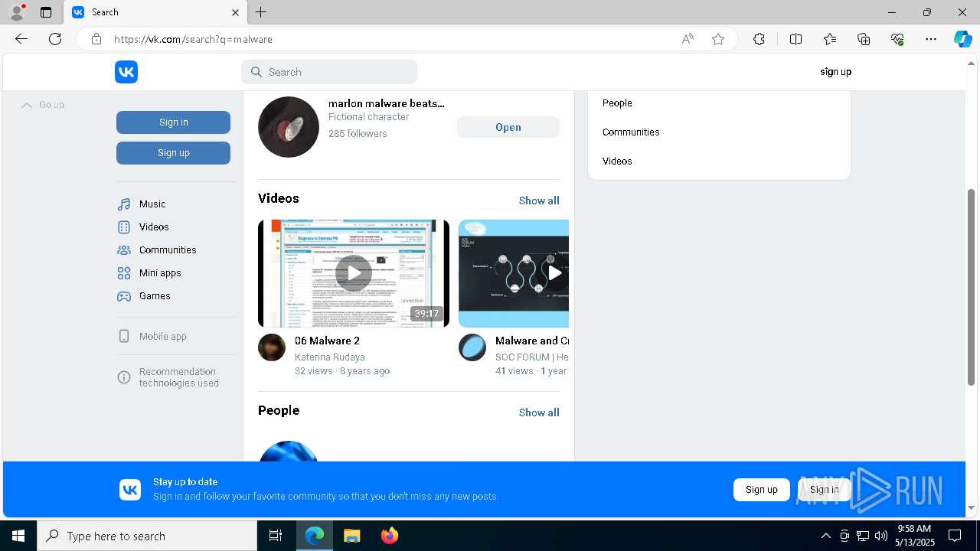The height and width of the screenshot is (551, 980).
Task: Open the Copilot icon
Action: point(963,39)
